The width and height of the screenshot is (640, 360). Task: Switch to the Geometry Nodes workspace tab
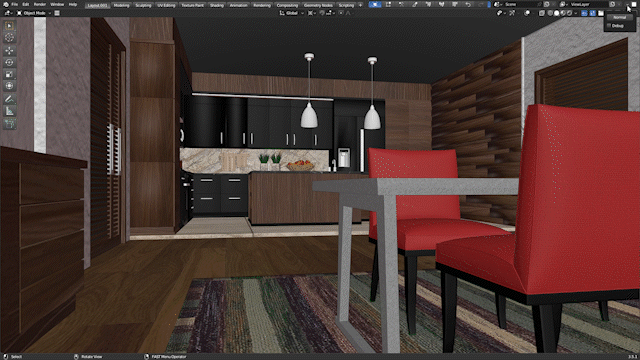(x=318, y=5)
